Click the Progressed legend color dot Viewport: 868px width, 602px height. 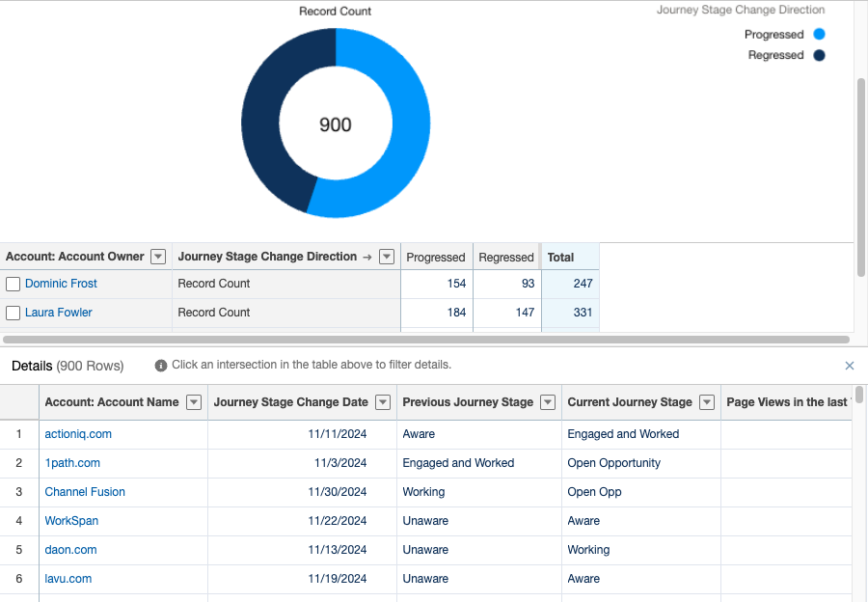point(819,35)
